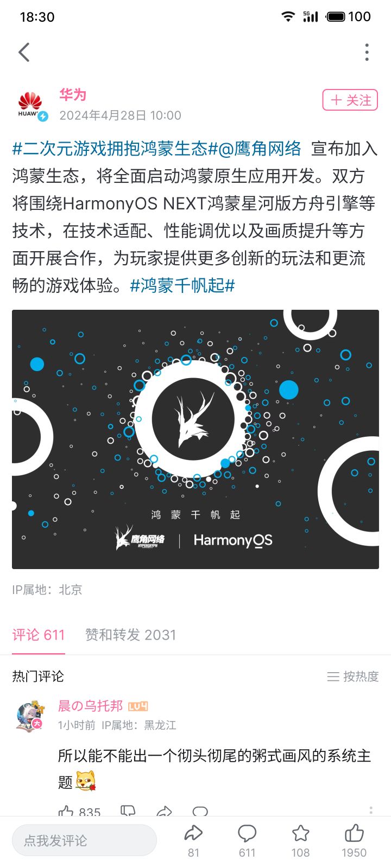Like the post with thumbs-up showing 1950
391x868 pixels.
(354, 841)
